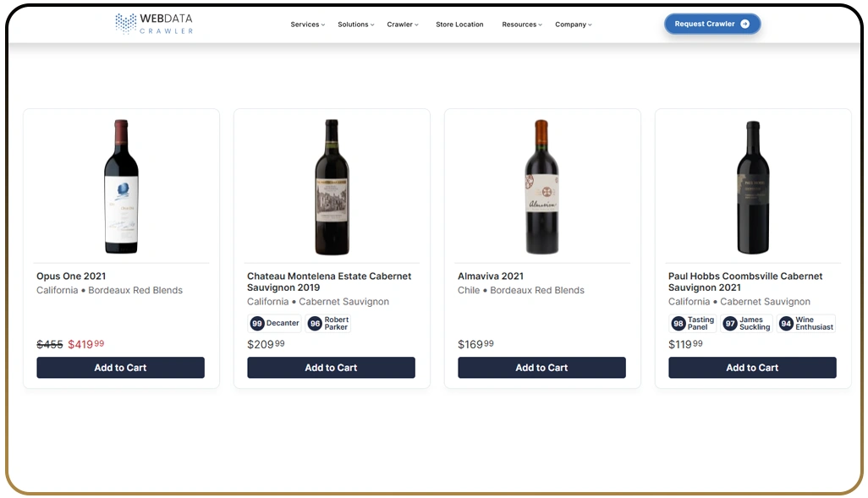
Task: Go to the Store Location page
Action: (x=459, y=25)
